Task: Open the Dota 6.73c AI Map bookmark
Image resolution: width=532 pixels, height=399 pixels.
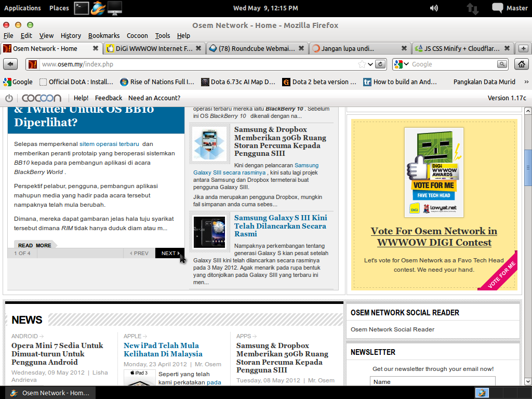Action: [238, 82]
